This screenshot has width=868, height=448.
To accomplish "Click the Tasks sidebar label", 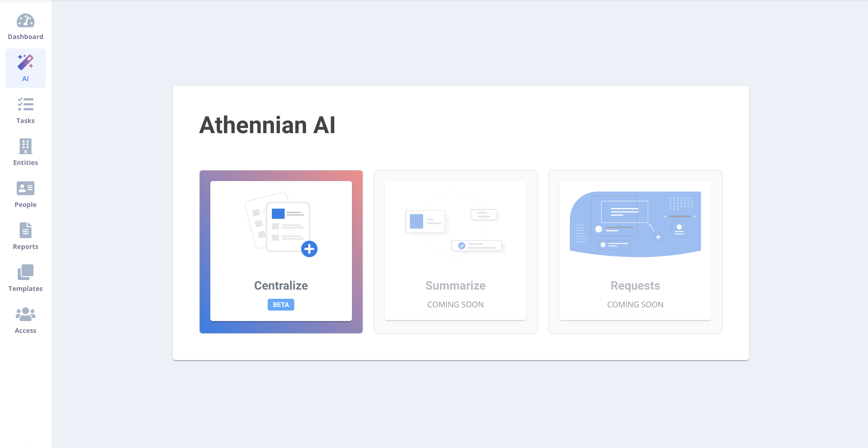I will pos(26,120).
